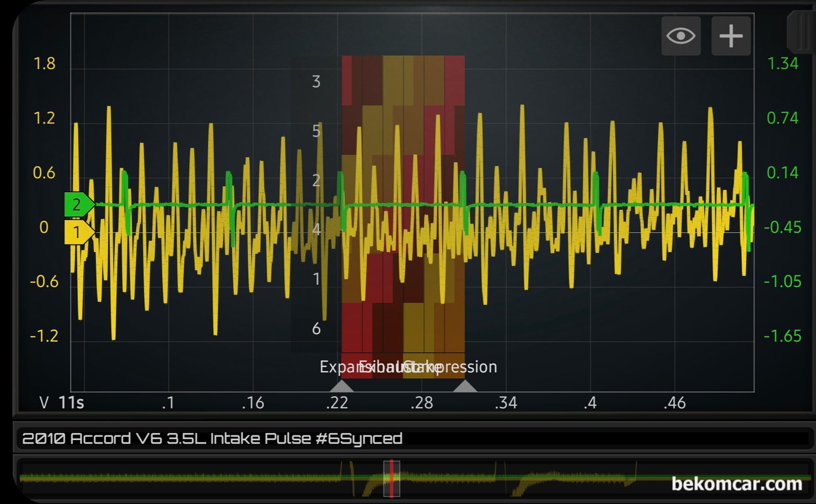
Task: Click the green 1.34 scale value
Action: (782, 64)
